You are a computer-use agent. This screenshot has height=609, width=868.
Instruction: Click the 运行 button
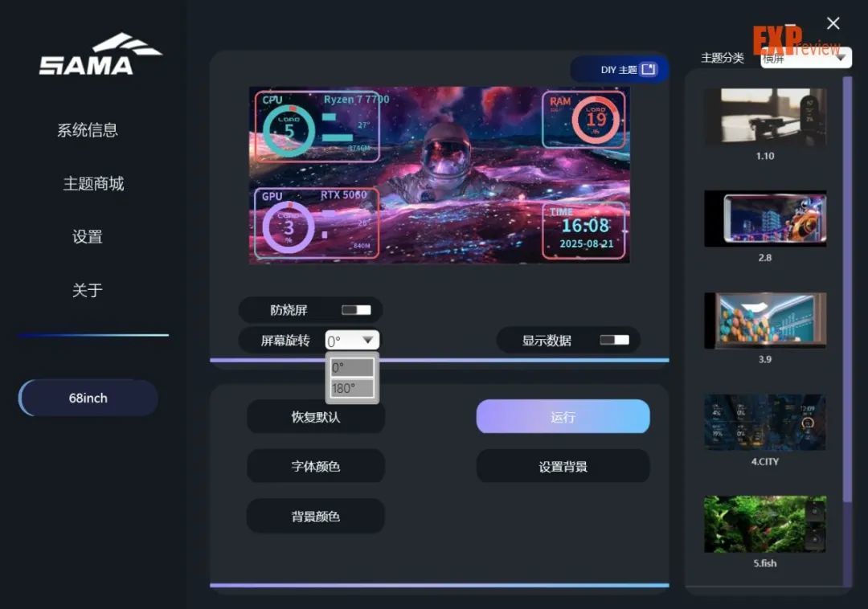[x=563, y=416]
